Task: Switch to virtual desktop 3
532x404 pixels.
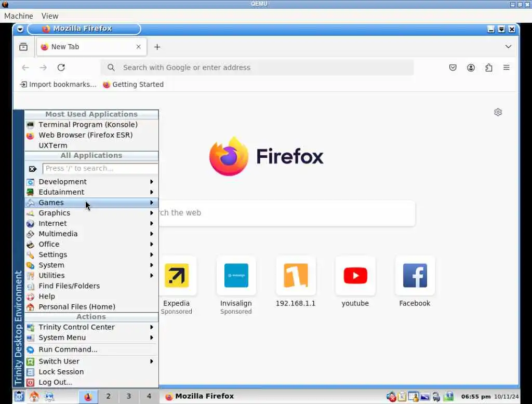Action: [x=129, y=396]
